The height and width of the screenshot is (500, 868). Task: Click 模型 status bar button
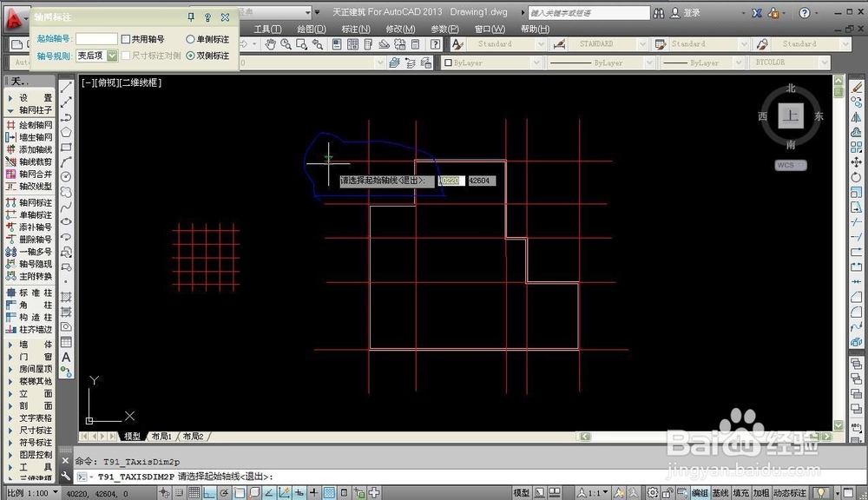(521, 492)
